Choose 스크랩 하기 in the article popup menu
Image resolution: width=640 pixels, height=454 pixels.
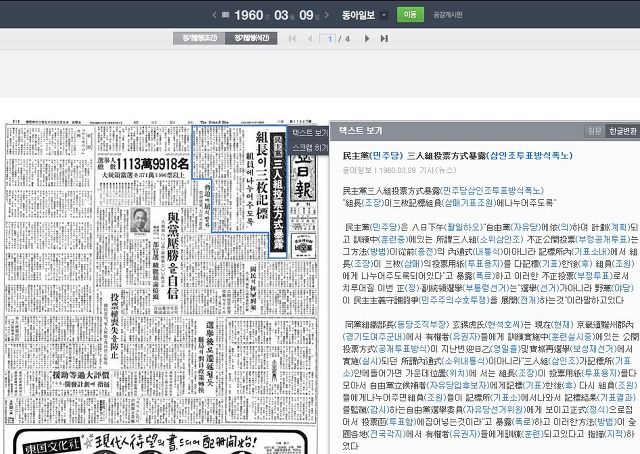(x=309, y=147)
